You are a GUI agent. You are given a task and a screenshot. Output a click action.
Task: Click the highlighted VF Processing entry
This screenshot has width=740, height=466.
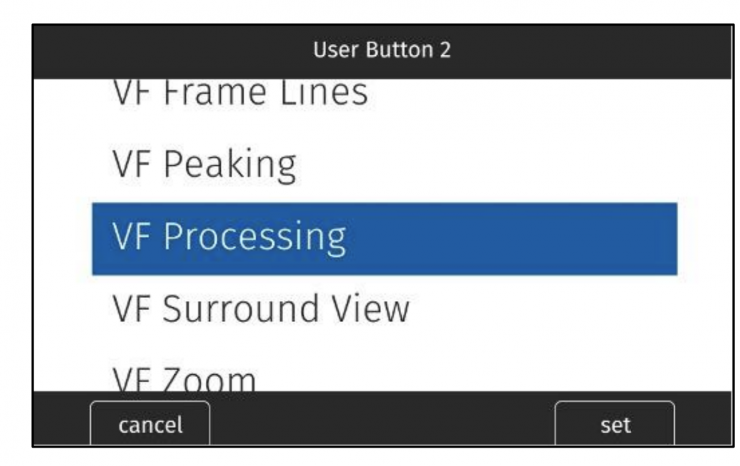pos(384,238)
